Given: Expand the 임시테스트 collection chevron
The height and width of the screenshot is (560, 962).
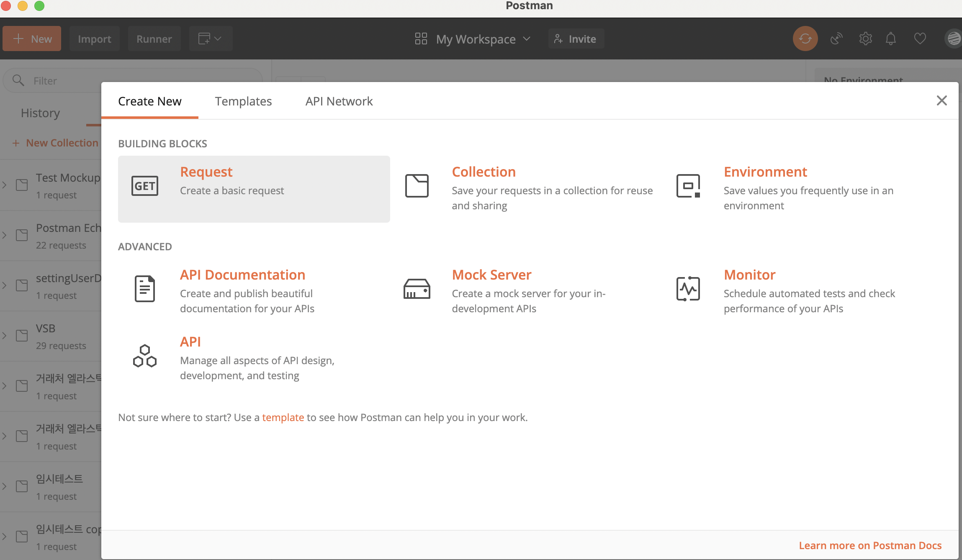Looking at the screenshot, I should click(5, 486).
